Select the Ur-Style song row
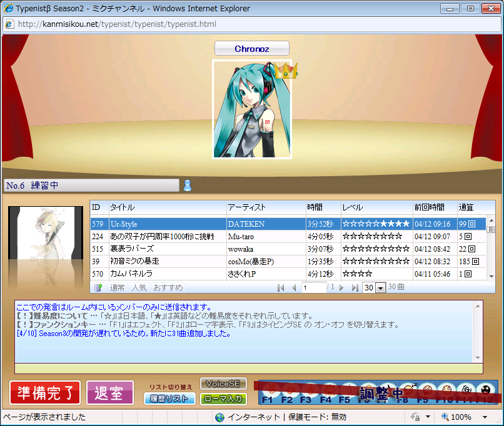Screen dimensions: 504x426 click(x=288, y=224)
